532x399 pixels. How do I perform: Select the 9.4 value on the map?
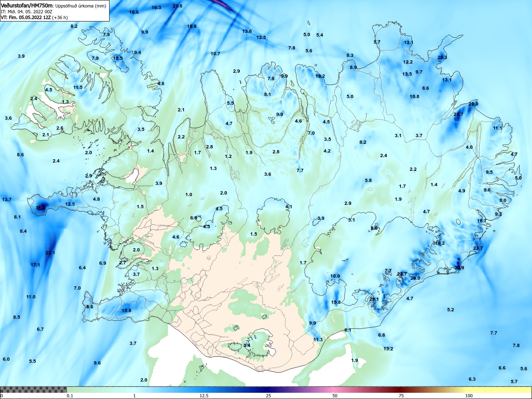tap(138, 52)
